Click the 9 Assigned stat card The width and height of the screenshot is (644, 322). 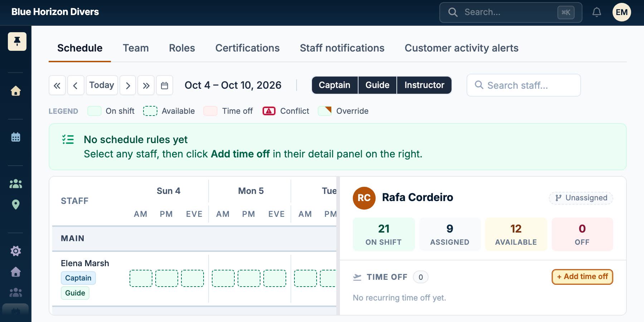450,234
